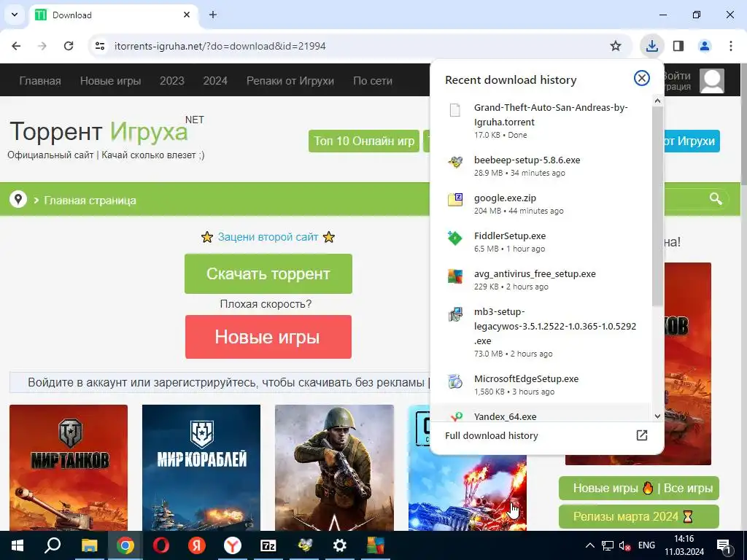
Task: Click the FiddlerSetup.exe file icon
Action: (455, 238)
